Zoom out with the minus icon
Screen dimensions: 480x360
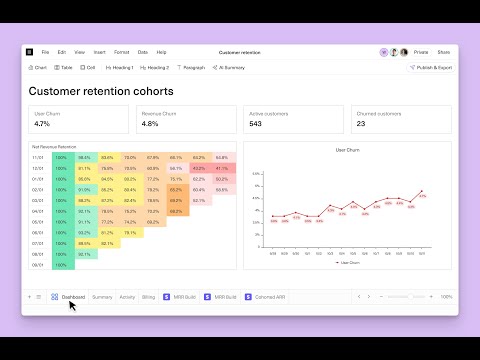pyautogui.click(x=381, y=297)
